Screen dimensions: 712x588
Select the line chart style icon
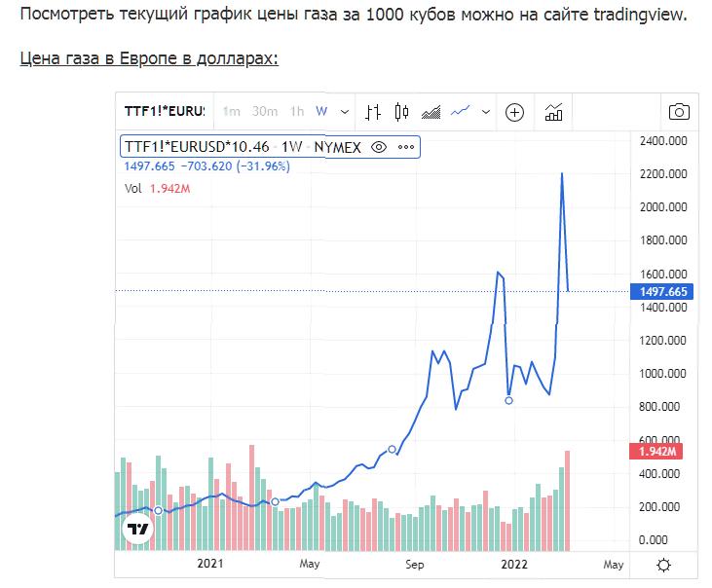click(460, 111)
